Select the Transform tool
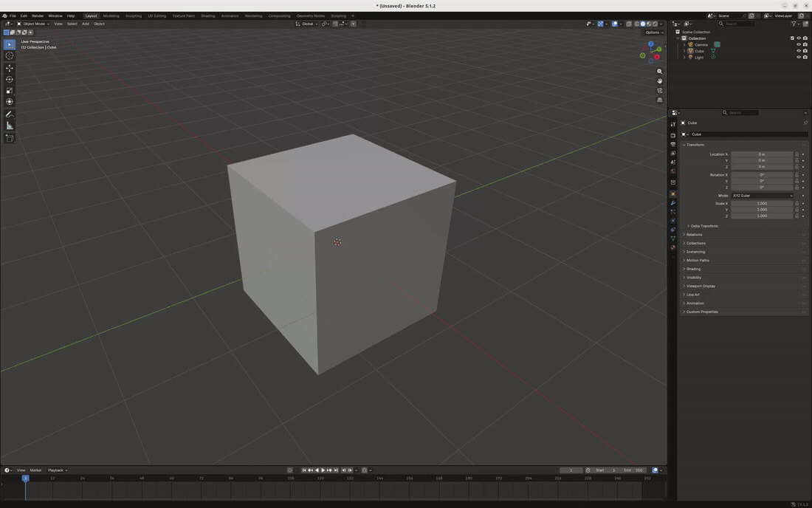This screenshot has width=812, height=508. tap(10, 101)
